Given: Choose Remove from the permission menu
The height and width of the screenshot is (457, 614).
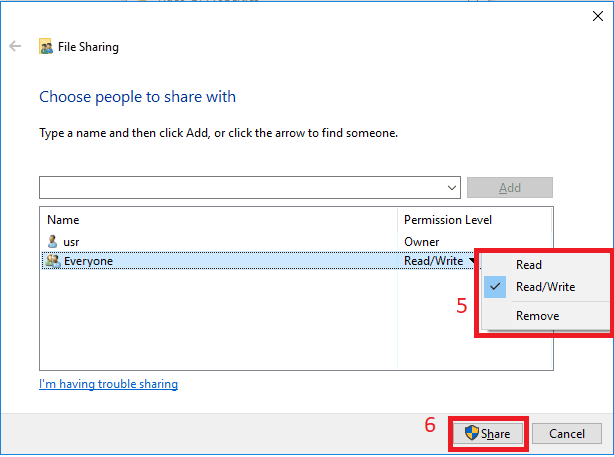Looking at the screenshot, I should coord(537,315).
